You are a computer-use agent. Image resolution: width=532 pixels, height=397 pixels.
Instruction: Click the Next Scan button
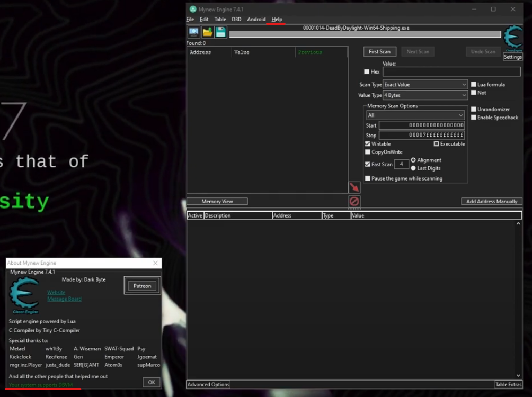[418, 51]
